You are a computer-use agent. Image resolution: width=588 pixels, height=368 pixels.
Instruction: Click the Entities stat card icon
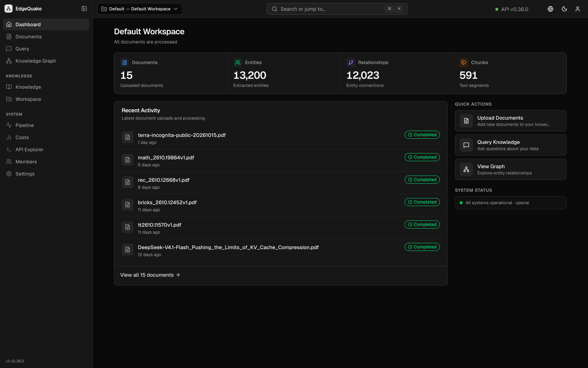click(x=237, y=62)
